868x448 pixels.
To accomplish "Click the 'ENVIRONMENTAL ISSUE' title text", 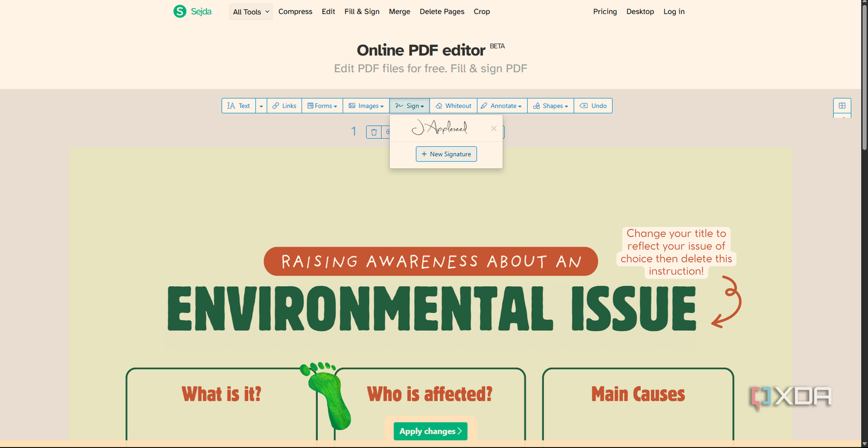I will pyautogui.click(x=431, y=308).
